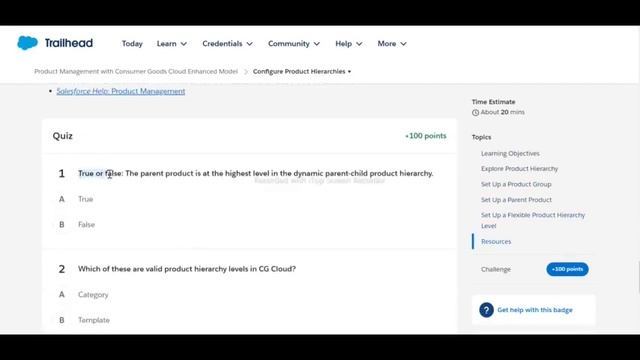Click the page vertical scrollbar
The width and height of the screenshot is (640, 360).
coord(638,278)
